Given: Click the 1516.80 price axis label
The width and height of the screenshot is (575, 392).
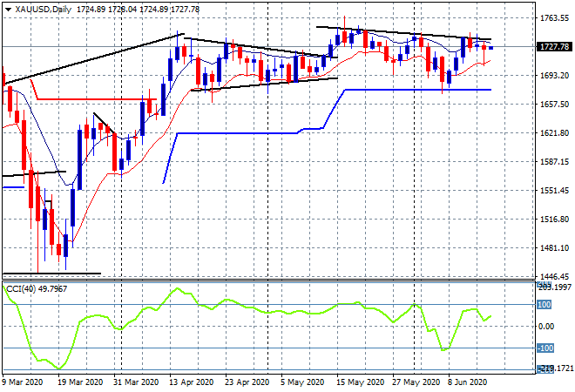Looking at the screenshot, I should click(555, 220).
